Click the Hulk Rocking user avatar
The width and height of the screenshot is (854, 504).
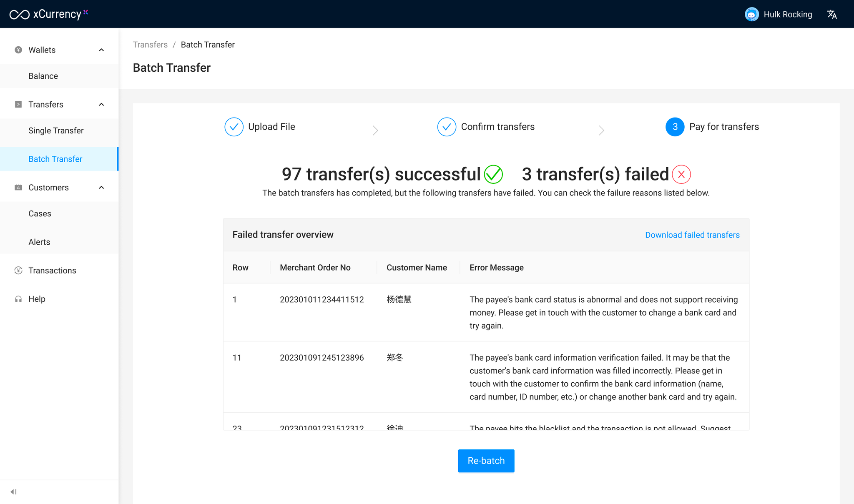tap(751, 15)
